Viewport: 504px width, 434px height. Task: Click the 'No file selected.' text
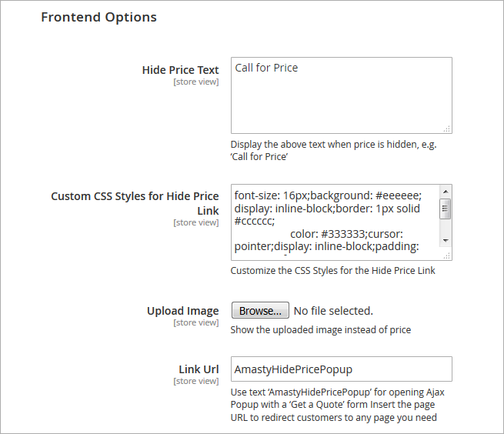333,311
